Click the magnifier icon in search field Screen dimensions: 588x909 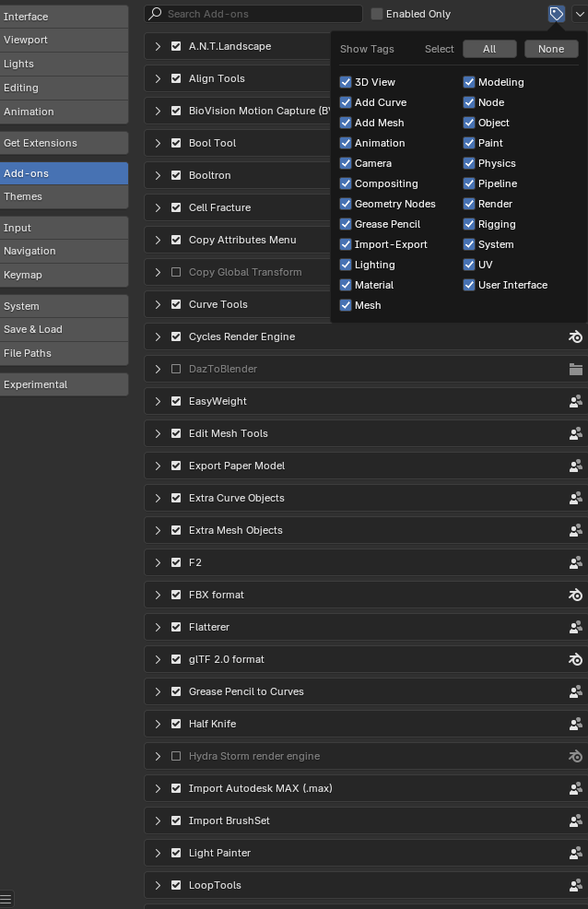pos(155,14)
